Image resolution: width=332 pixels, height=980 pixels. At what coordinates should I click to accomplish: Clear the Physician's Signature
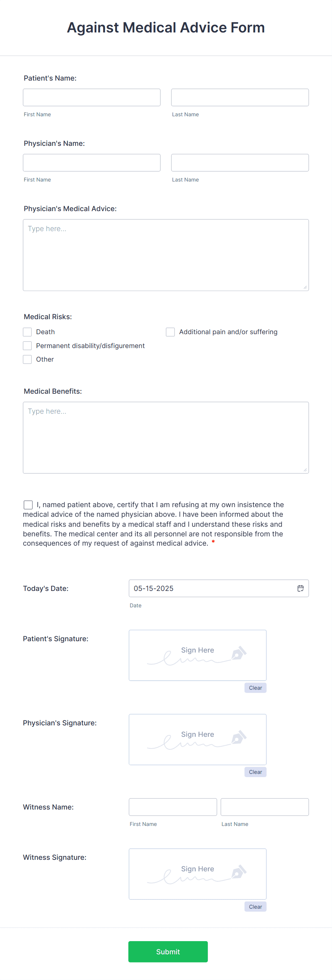(x=255, y=772)
